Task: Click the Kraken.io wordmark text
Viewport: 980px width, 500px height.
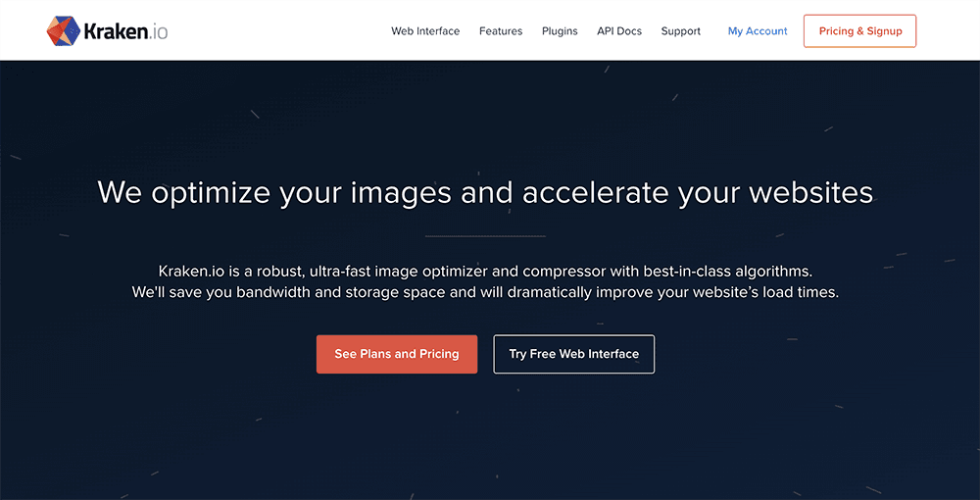Action: [125, 32]
